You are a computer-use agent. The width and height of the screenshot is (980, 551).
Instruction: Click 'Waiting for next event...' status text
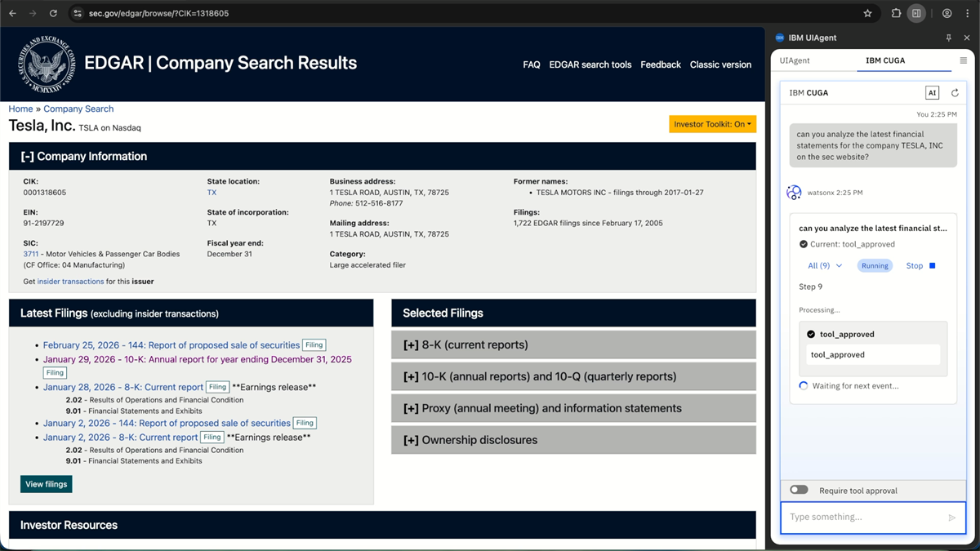tap(855, 385)
